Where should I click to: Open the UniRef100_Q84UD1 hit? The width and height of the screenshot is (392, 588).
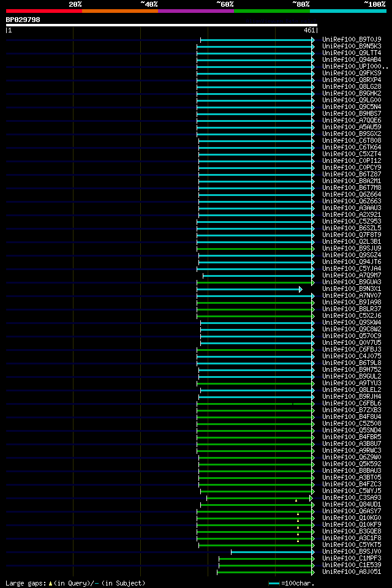click(x=352, y=505)
